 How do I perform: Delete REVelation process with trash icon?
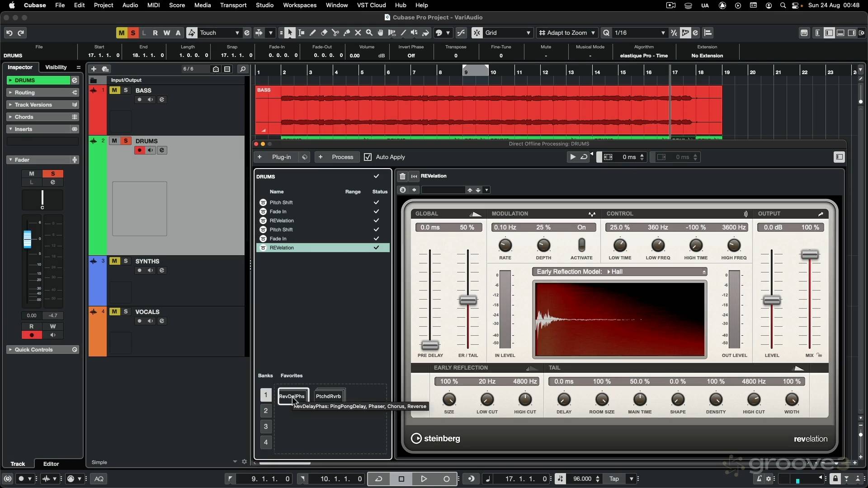pos(402,176)
